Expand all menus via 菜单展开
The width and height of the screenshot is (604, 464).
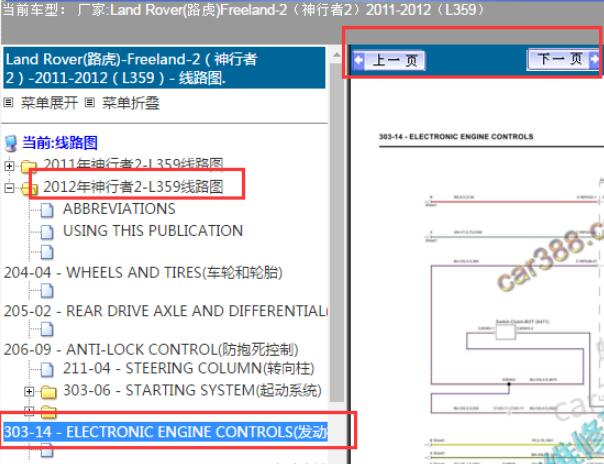pyautogui.click(x=49, y=103)
